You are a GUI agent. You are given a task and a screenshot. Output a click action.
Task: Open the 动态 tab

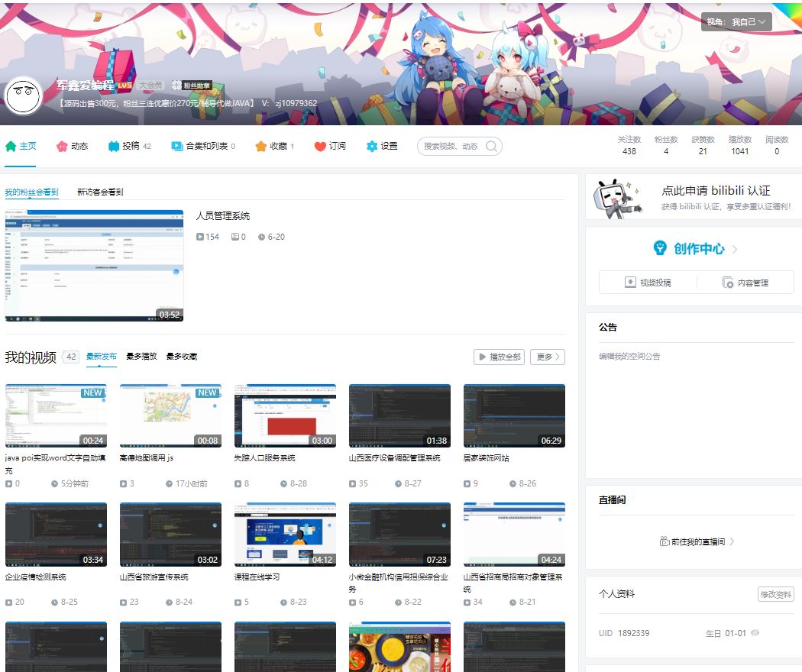[72, 147]
